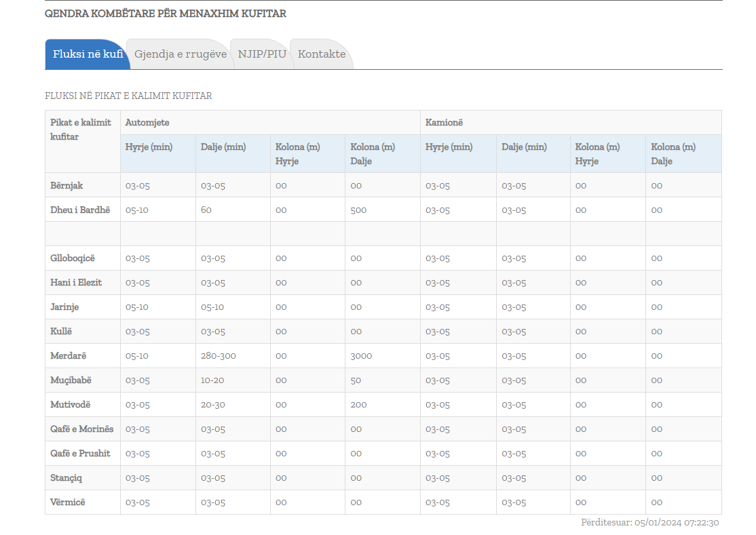Open the Kontakte tab
Screen dimensions: 756x535
[x=322, y=54]
